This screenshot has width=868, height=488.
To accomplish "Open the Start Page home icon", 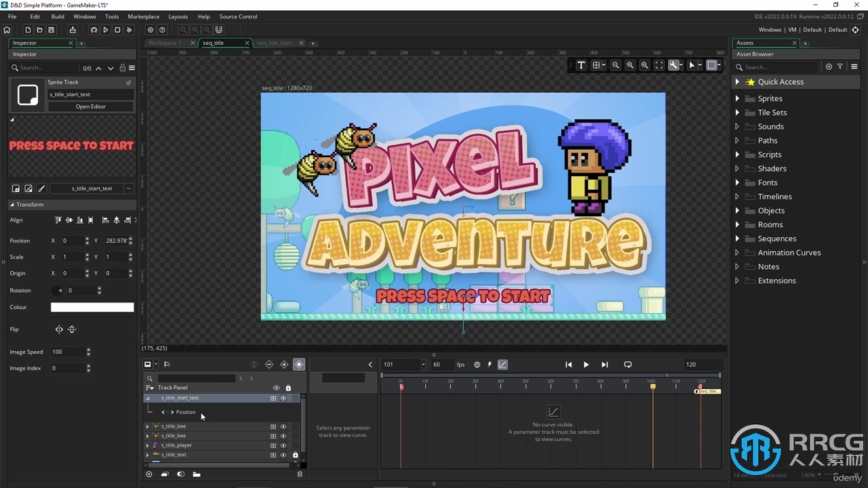I will 7,30.
